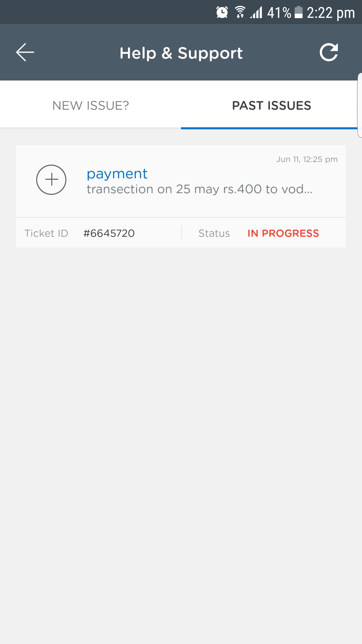Open the transection on 25 may description
This screenshot has height=644, width=362.
point(200,189)
